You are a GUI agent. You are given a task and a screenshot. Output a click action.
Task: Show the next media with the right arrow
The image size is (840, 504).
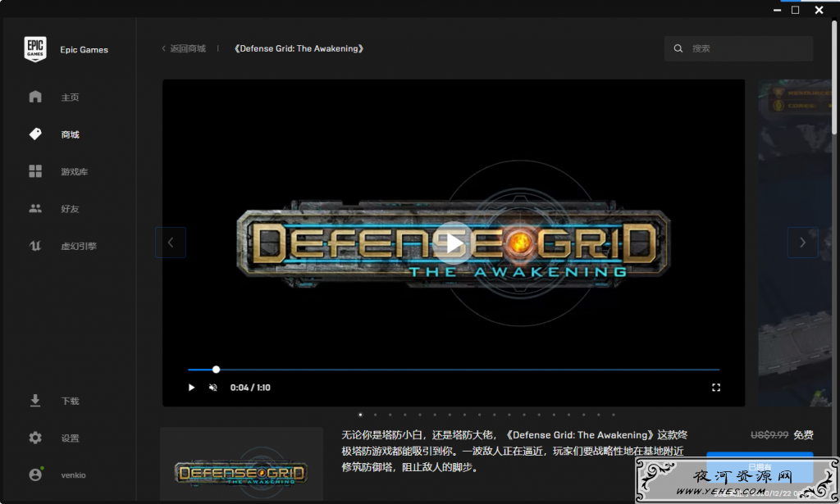coord(802,243)
